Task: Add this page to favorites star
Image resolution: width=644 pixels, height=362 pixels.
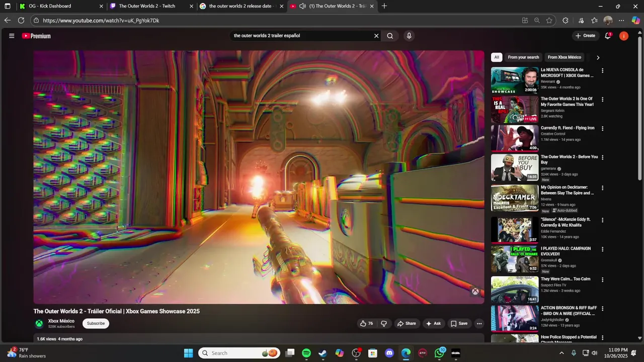Action: click(x=549, y=21)
